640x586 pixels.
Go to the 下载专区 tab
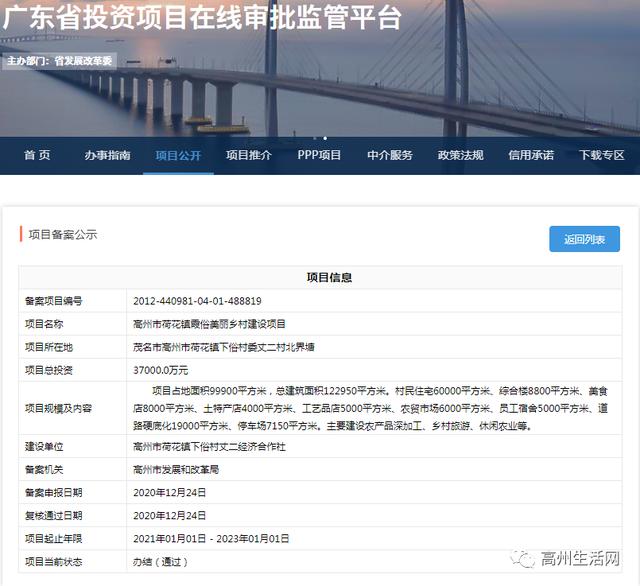pos(602,155)
